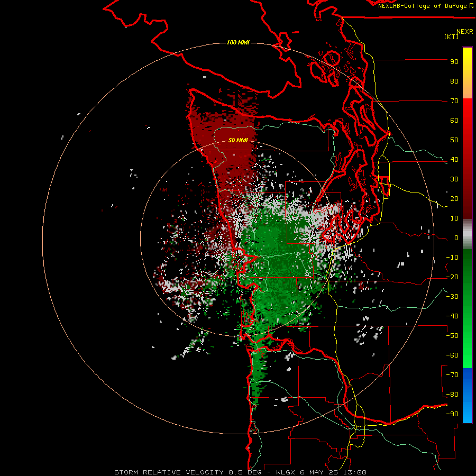The height and width of the screenshot is (476, 476).
Task: Pick the gray zero-velocity segment of color bar
Action: pos(467,234)
